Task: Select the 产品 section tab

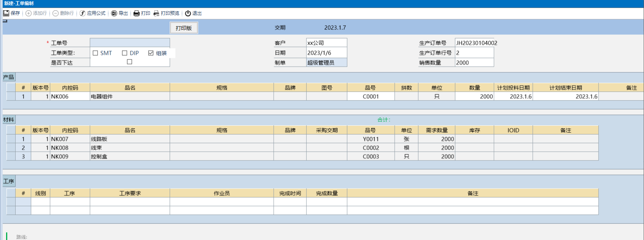Action: point(9,77)
